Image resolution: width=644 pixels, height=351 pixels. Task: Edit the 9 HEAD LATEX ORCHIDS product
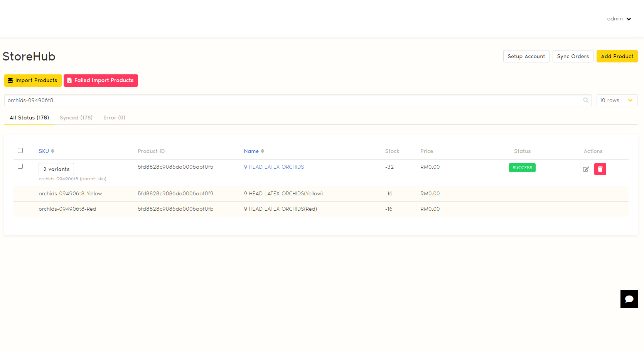586,169
